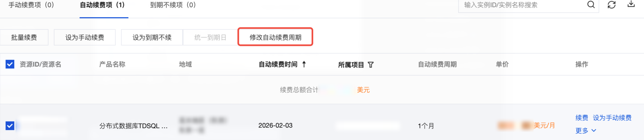
Task: Click the search magnifier icon
Action: (x=591, y=5)
